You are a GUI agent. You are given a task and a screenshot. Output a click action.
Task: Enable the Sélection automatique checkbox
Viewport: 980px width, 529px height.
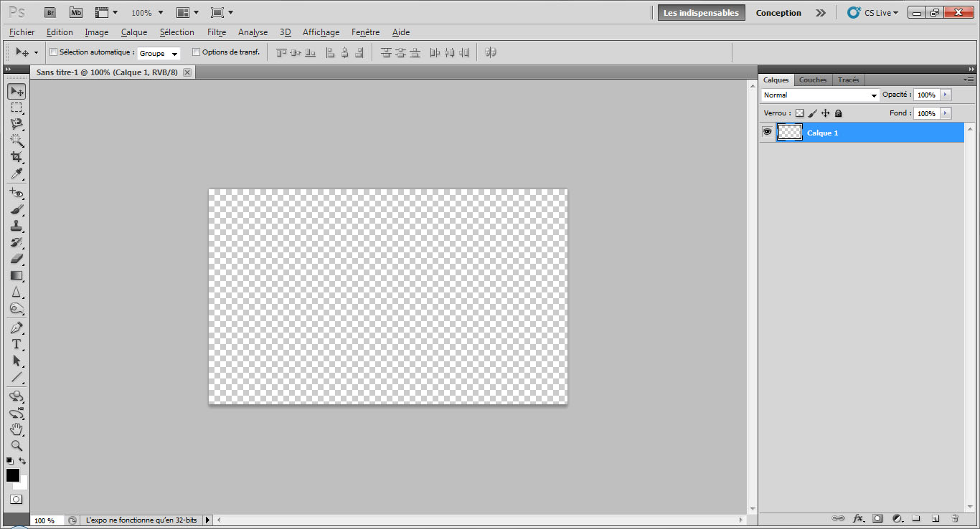pyautogui.click(x=53, y=52)
